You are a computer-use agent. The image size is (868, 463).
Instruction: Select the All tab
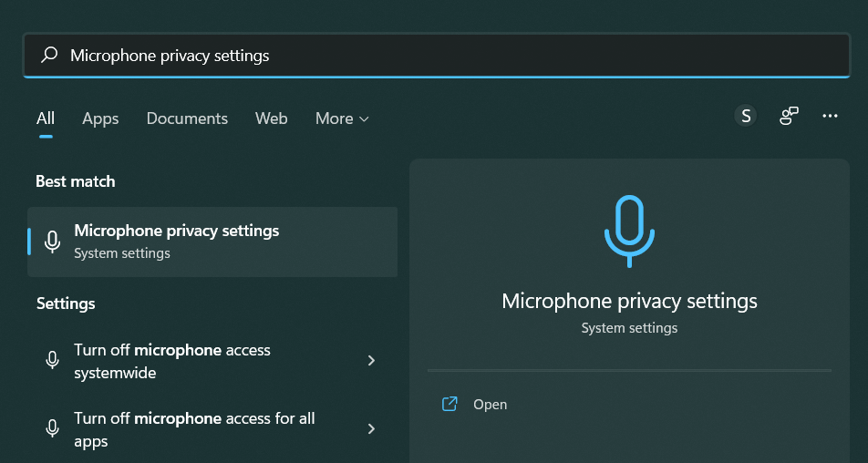click(x=46, y=118)
